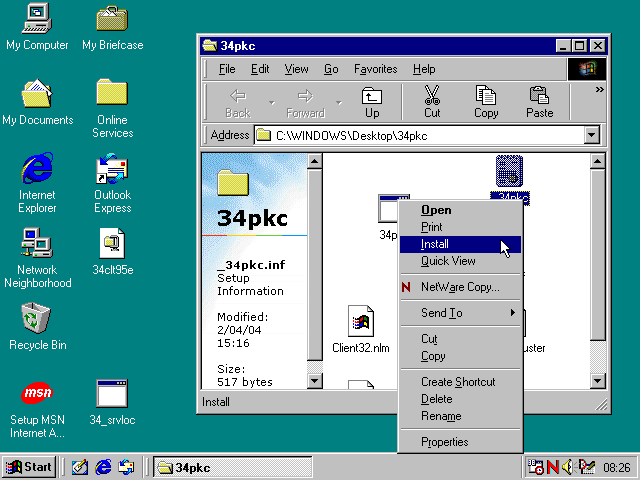Open the Back button history dropdown arrow
The width and height of the screenshot is (640, 480).
(271, 101)
